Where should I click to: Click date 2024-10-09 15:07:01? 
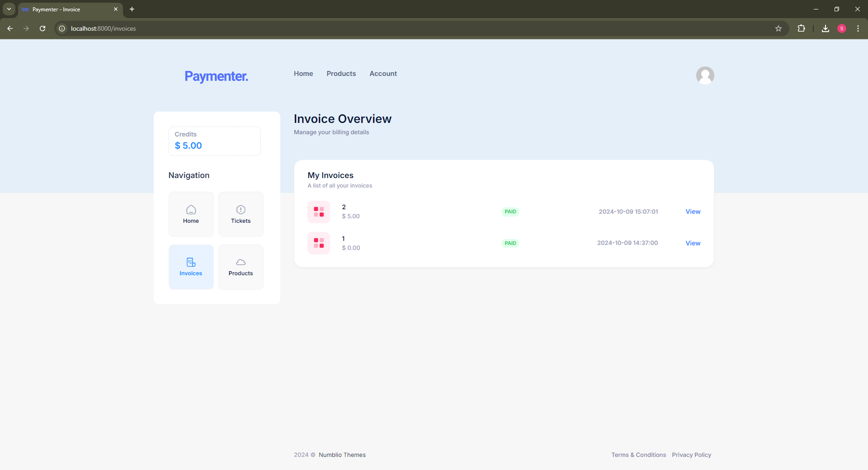tap(628, 211)
